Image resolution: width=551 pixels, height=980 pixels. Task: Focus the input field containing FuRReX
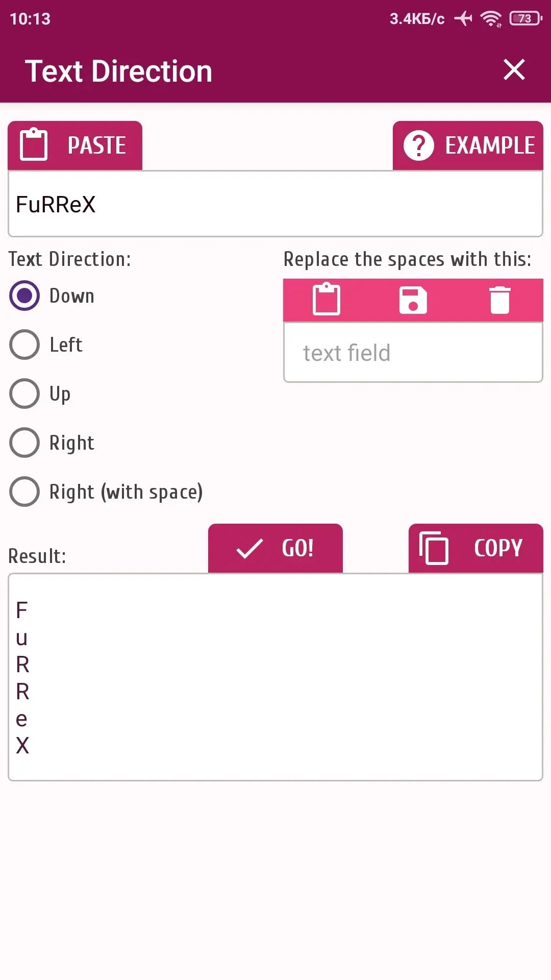coord(275,204)
